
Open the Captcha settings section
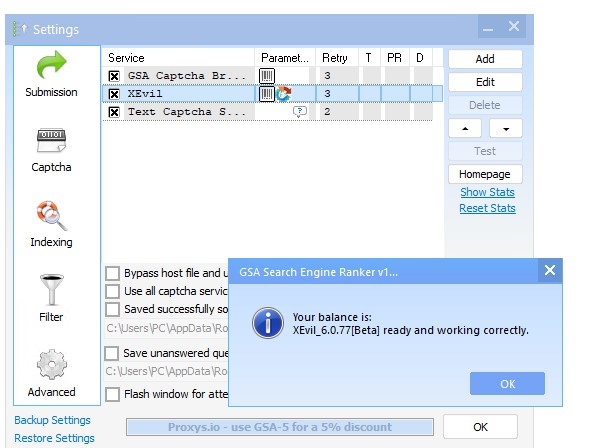click(x=51, y=148)
